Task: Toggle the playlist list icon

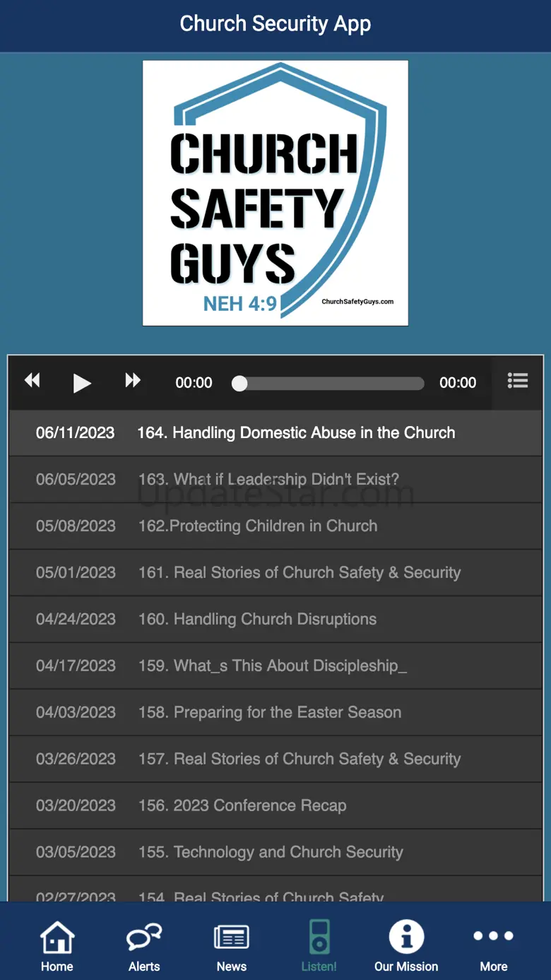Action: 518,381
